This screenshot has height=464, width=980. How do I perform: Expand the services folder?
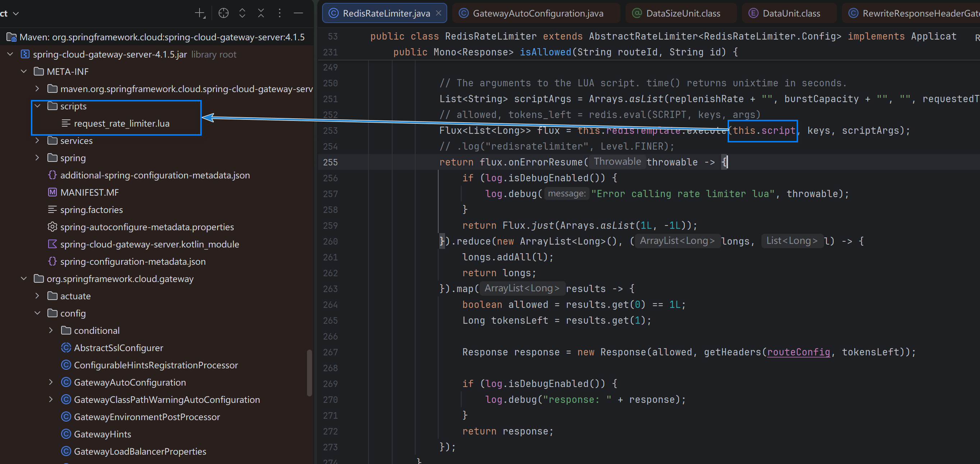pyautogui.click(x=37, y=140)
